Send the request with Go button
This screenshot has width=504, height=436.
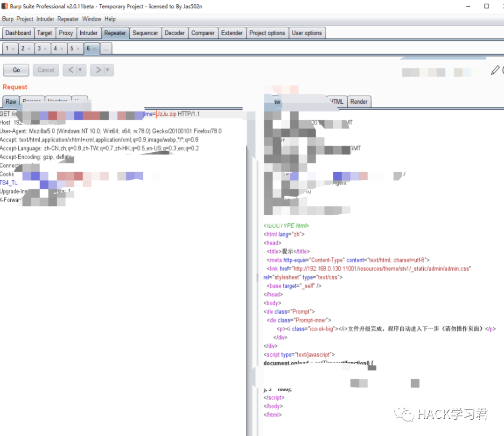coord(16,70)
